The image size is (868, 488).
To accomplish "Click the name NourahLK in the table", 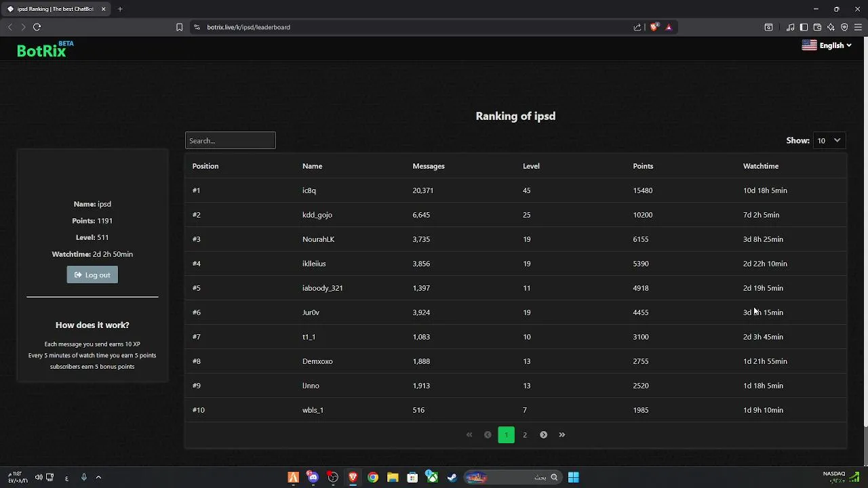I will [319, 239].
